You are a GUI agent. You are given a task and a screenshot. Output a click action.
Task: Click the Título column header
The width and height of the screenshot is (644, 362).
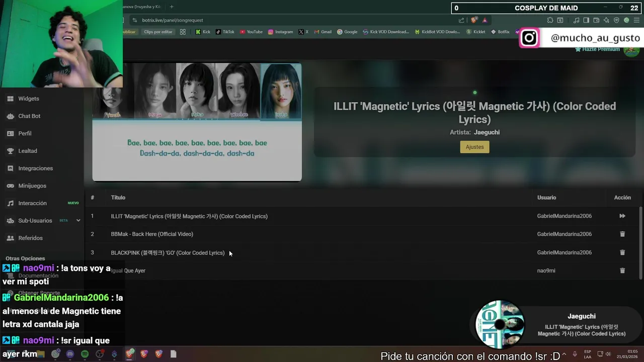118,198
